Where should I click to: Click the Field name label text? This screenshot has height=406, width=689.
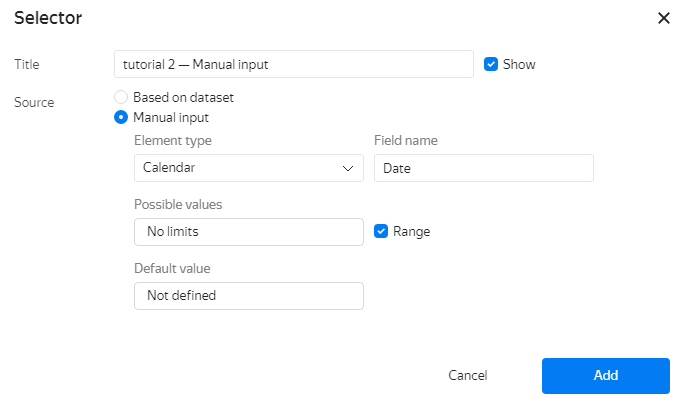point(406,141)
